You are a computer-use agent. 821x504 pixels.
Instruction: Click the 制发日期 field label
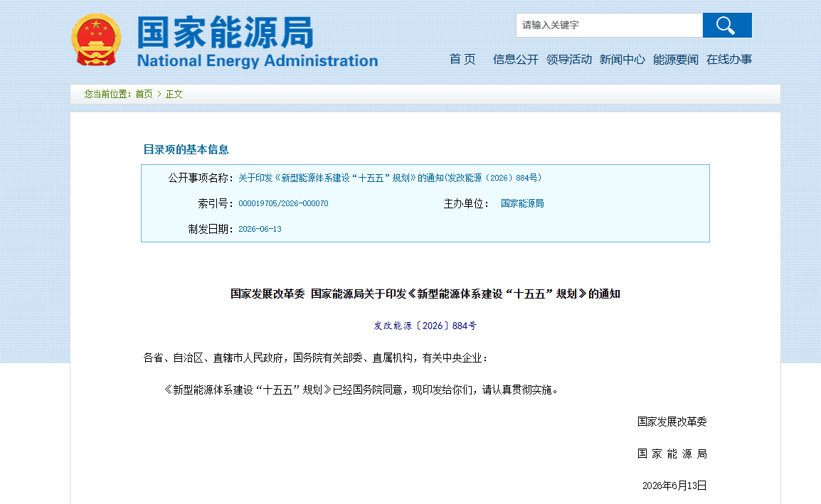click(211, 229)
